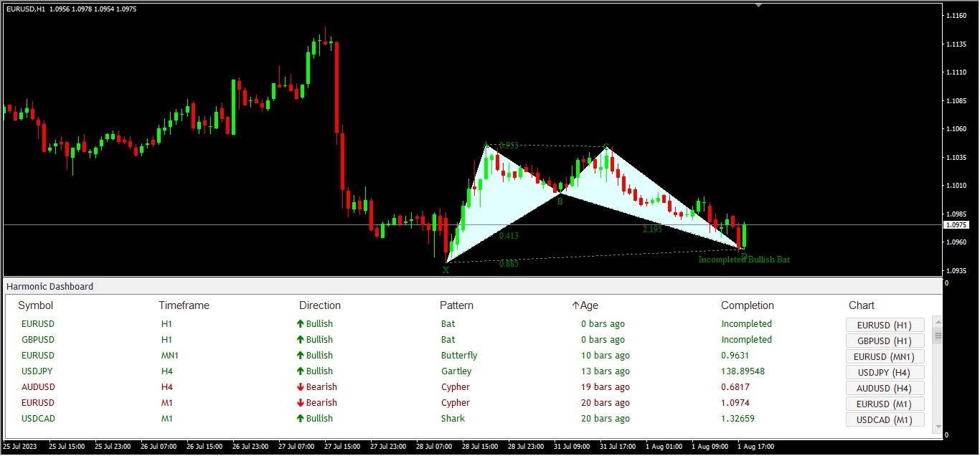The image size is (980, 456).
Task: Click the Bat pattern in GBPUSD row
Action: point(448,340)
